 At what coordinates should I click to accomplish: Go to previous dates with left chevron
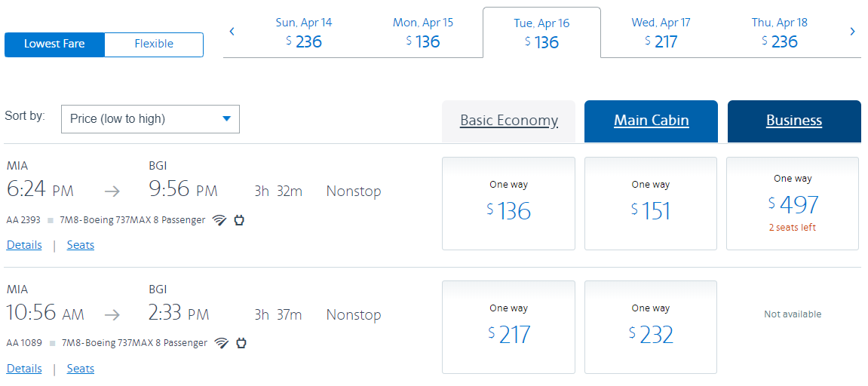pyautogui.click(x=232, y=32)
